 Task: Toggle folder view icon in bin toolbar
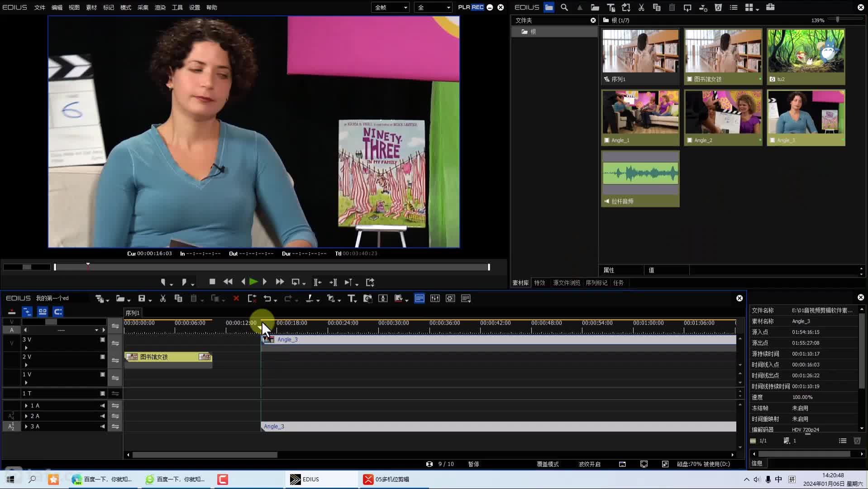(x=549, y=7)
